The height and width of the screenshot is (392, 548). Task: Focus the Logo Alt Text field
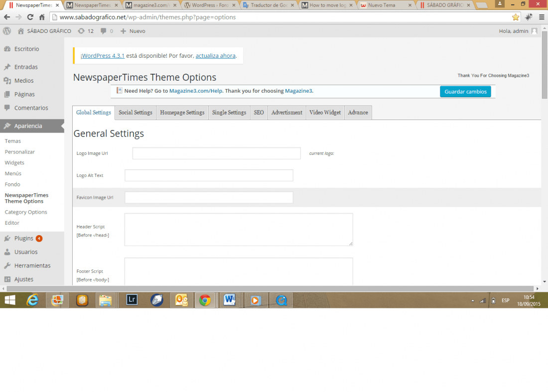point(209,175)
